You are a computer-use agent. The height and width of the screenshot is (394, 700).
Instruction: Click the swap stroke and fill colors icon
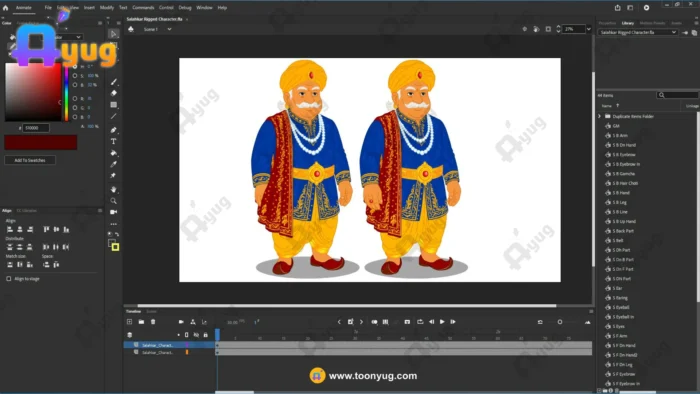(x=117, y=234)
